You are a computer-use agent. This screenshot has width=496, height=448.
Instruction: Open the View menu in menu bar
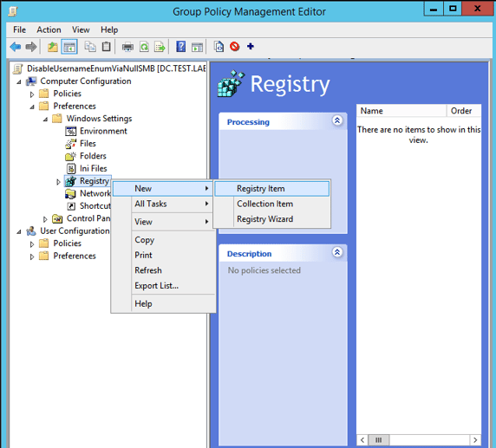pos(81,29)
